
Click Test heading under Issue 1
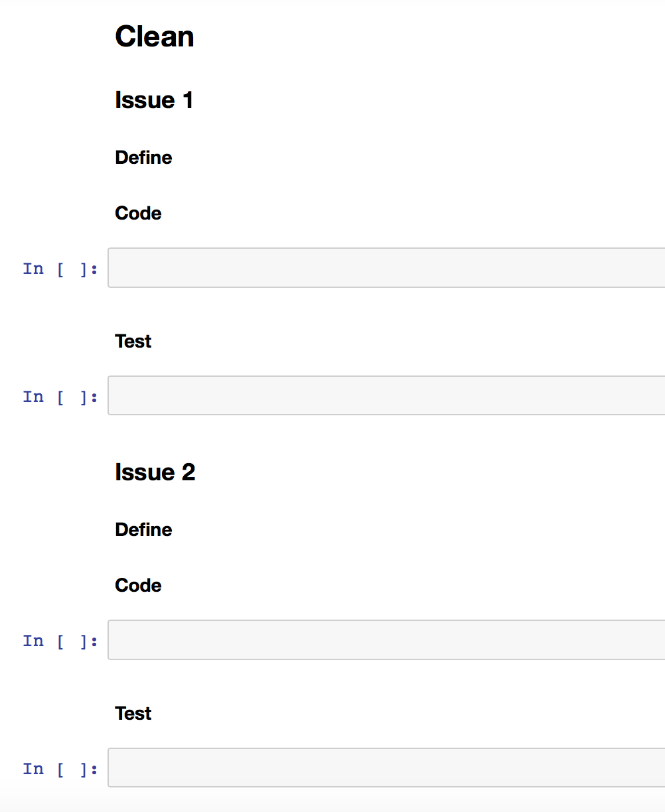[x=133, y=342]
